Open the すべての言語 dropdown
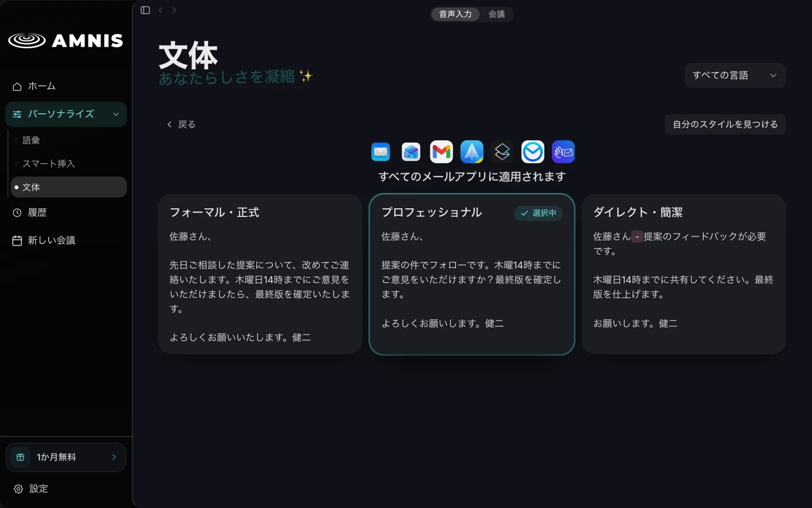The image size is (812, 508). [735, 76]
